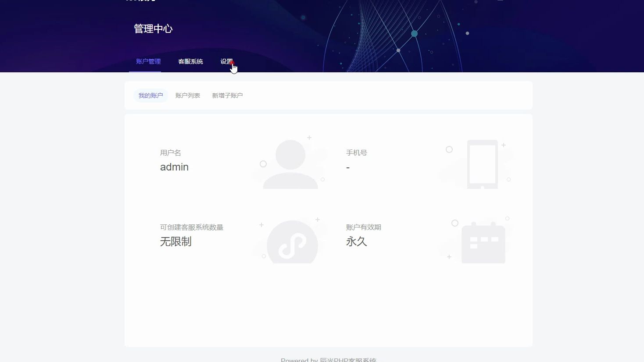Switch to the 客服系统 section
Image resolution: width=644 pixels, height=362 pixels.
click(x=190, y=61)
